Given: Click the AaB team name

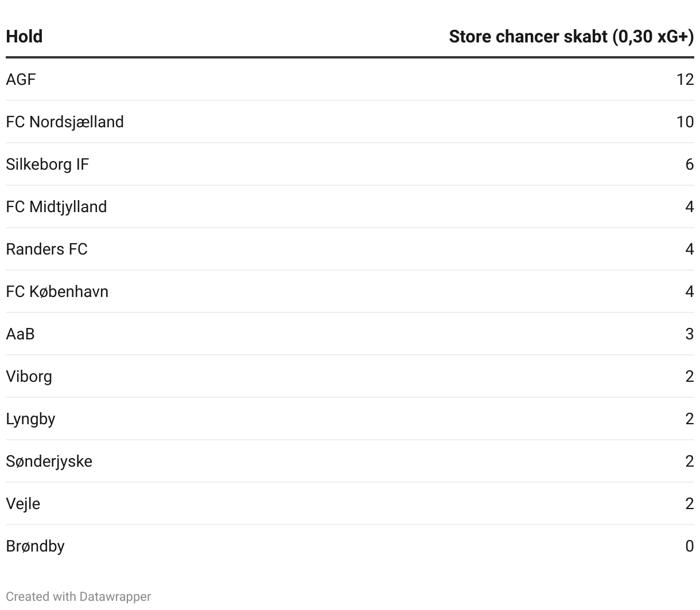Looking at the screenshot, I should (x=20, y=334).
